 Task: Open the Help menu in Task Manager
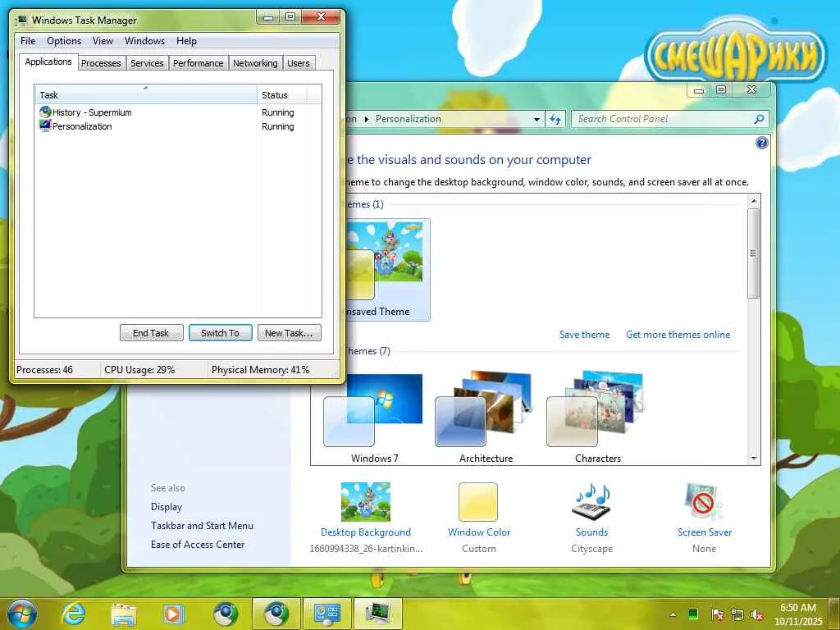[186, 41]
